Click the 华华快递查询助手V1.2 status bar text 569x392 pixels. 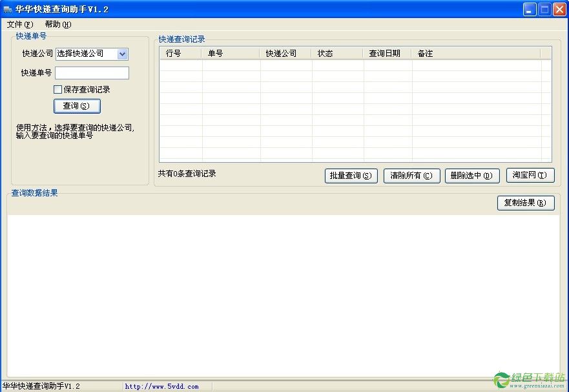[41, 386]
